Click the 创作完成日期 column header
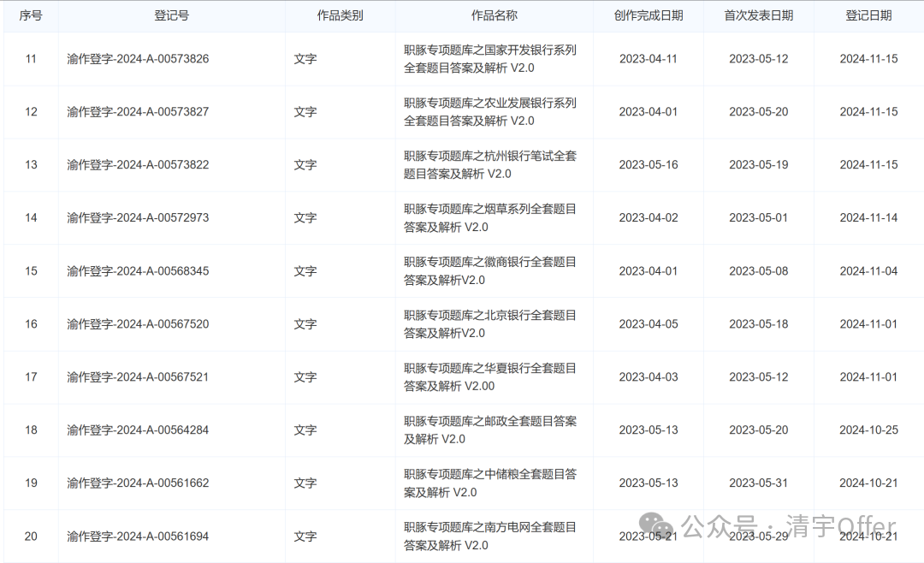 point(649,16)
